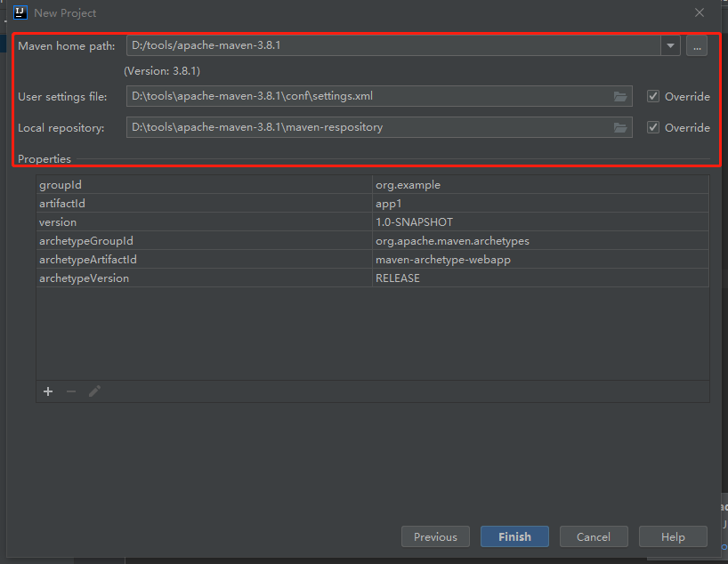Browse folder icon in User settings file field

click(x=620, y=97)
